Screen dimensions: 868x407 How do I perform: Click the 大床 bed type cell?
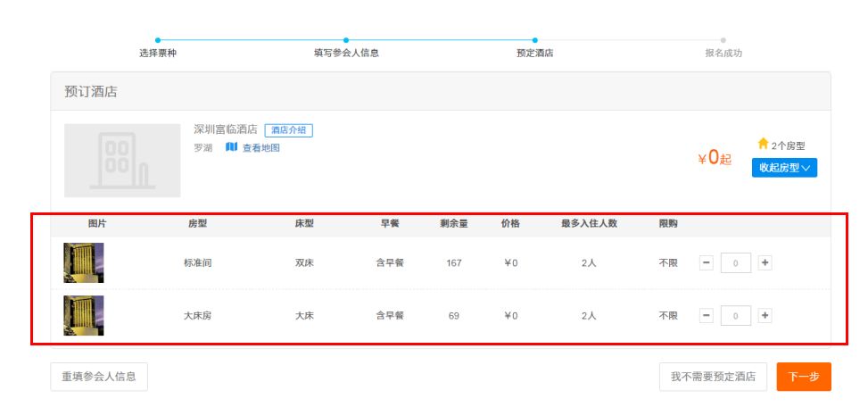[304, 316]
